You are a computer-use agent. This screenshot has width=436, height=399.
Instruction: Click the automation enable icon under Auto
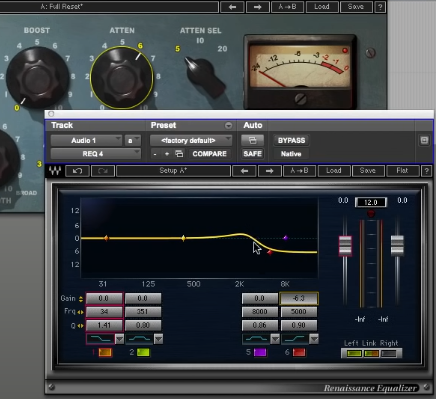pos(252,140)
